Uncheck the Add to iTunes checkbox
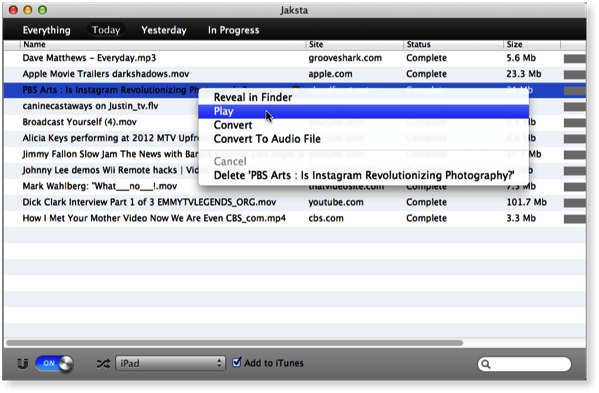 [237, 362]
